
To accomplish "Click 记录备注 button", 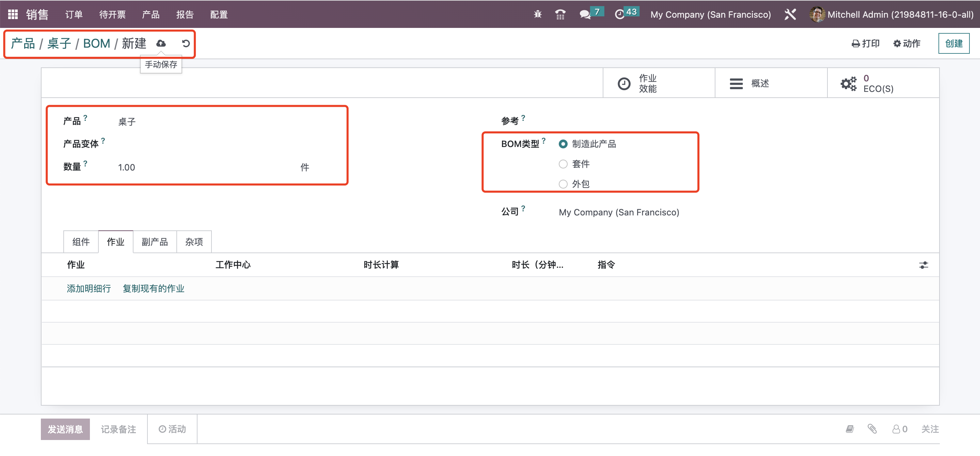I will point(118,429).
